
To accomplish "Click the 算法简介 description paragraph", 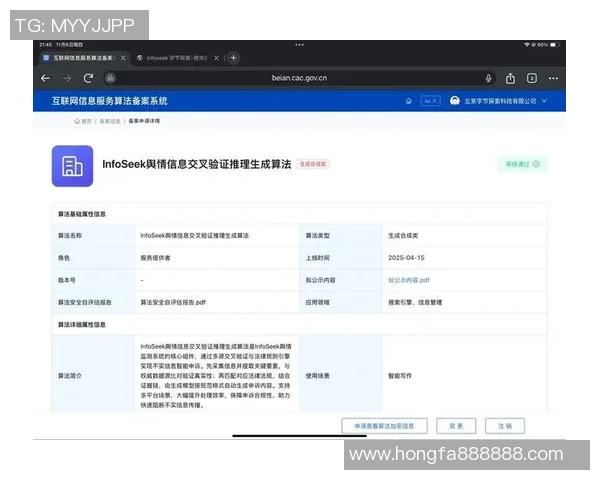I will click(x=216, y=376).
